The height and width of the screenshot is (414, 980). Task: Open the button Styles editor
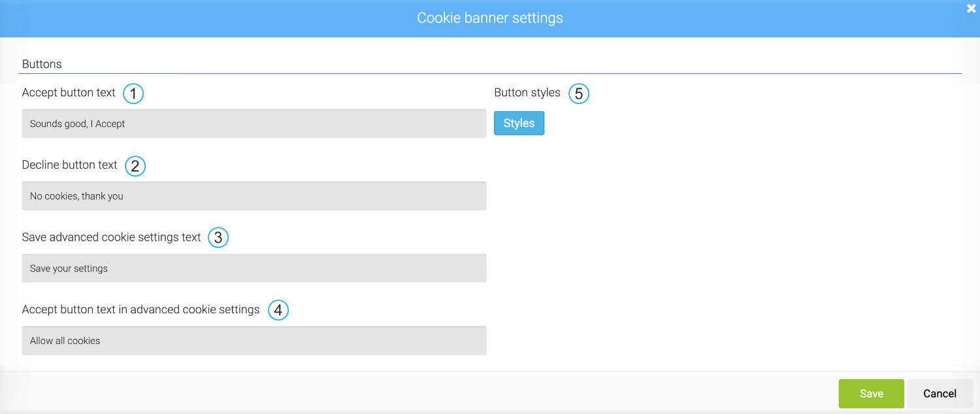(519, 123)
